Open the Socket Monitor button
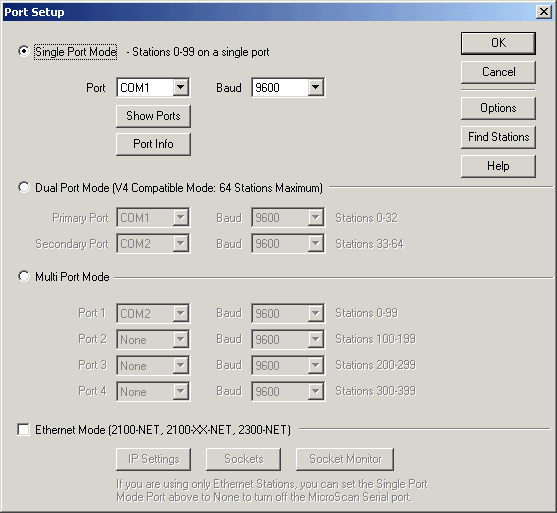Image resolution: width=557 pixels, height=513 pixels. pyautogui.click(x=345, y=459)
